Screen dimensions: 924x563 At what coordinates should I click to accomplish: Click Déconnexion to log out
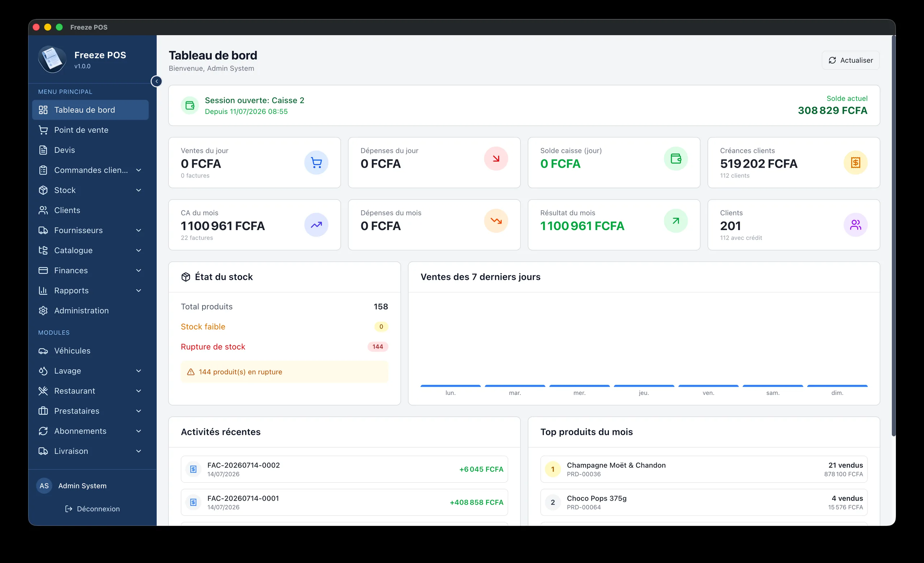click(x=93, y=509)
